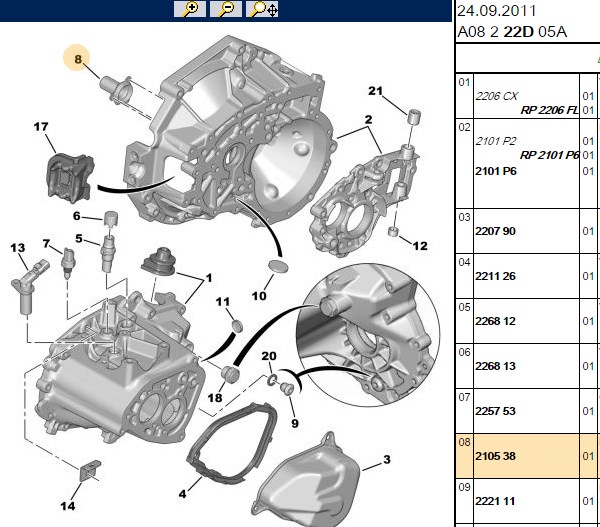Click callout number 20 in diagram
The width and height of the screenshot is (600, 527).
pos(269,356)
